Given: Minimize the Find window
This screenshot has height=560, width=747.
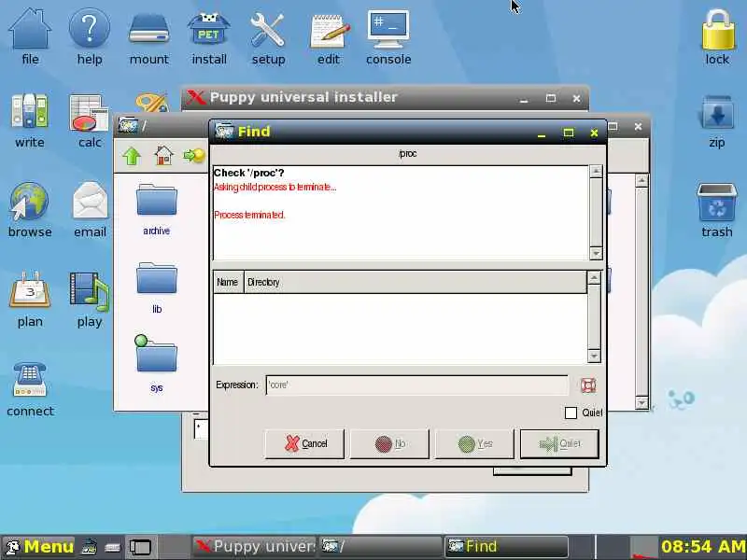Looking at the screenshot, I should tap(542, 133).
